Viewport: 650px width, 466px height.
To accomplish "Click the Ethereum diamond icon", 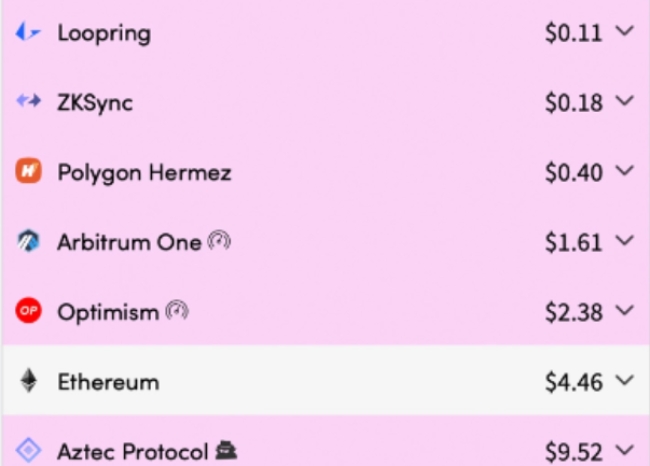I will coord(28,380).
